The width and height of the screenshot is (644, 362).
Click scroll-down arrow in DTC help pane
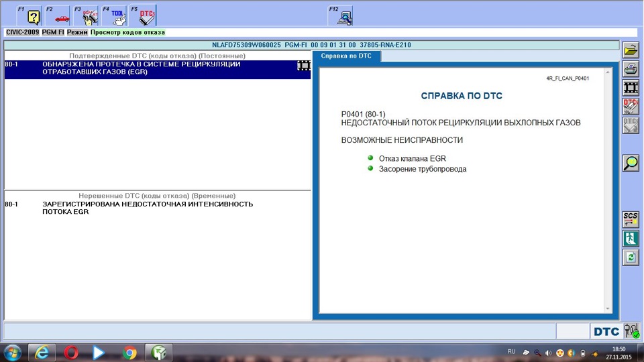608,308
